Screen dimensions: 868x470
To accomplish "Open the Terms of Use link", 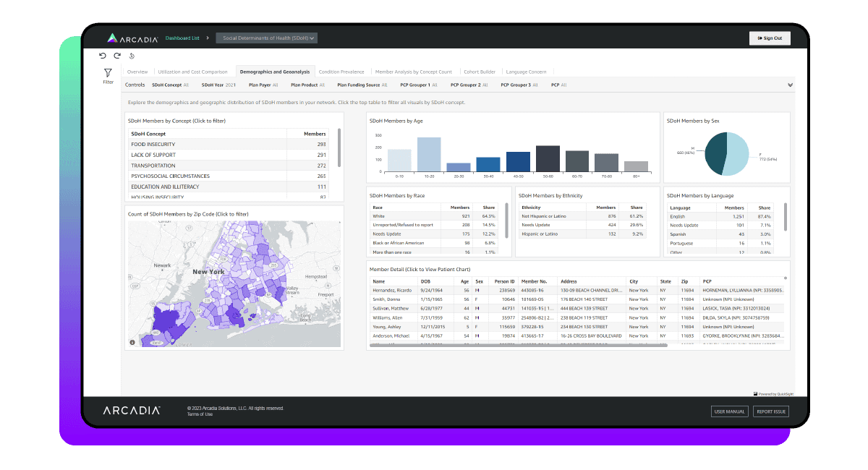I will tap(200, 414).
